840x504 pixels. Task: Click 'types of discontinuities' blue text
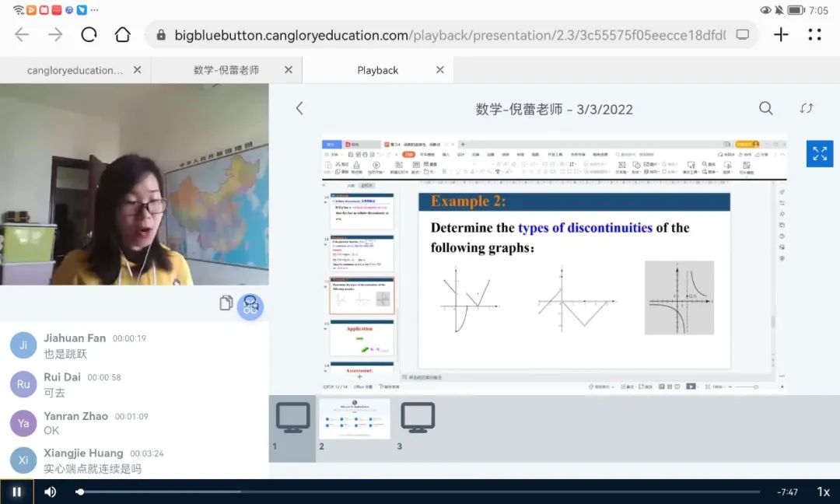point(585,228)
